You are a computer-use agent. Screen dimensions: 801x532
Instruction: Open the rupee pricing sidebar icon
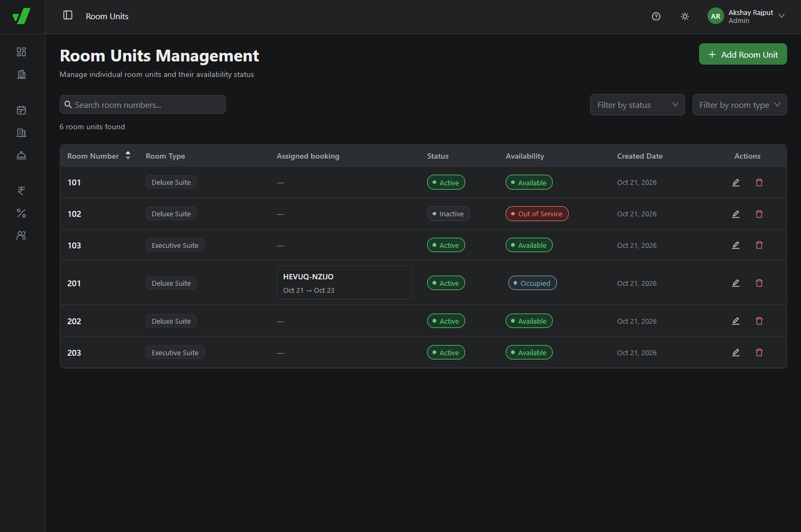[21, 191]
